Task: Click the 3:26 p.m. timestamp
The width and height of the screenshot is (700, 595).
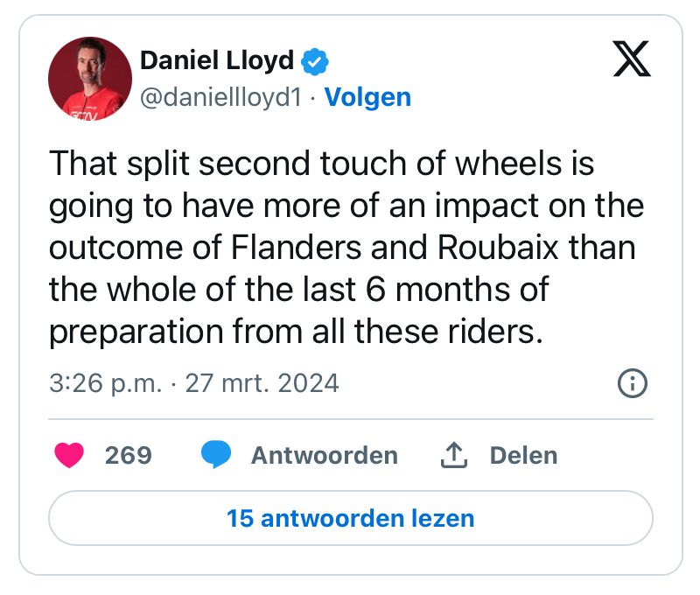Action: (105, 383)
